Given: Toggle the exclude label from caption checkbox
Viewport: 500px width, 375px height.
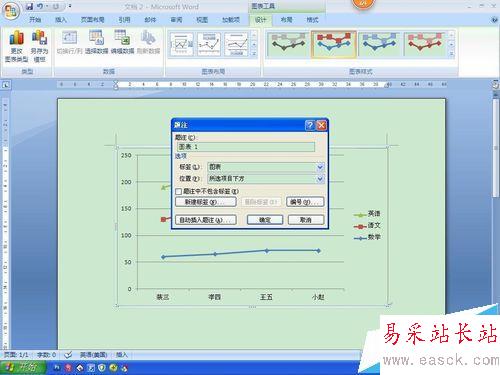Looking at the screenshot, I should [x=179, y=191].
